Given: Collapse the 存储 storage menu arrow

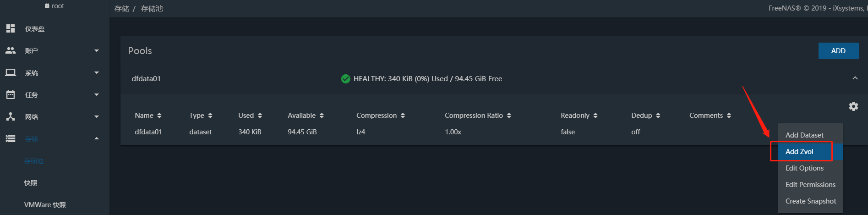Looking at the screenshot, I should pos(97,138).
